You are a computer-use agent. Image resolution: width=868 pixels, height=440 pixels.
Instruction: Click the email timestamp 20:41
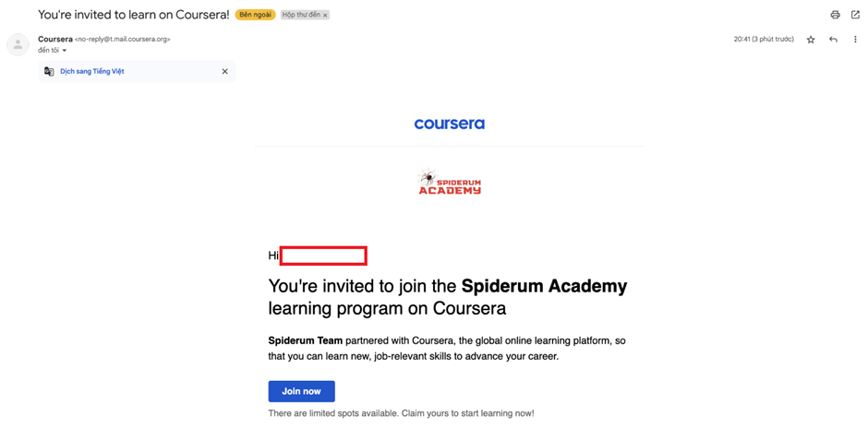[764, 40]
